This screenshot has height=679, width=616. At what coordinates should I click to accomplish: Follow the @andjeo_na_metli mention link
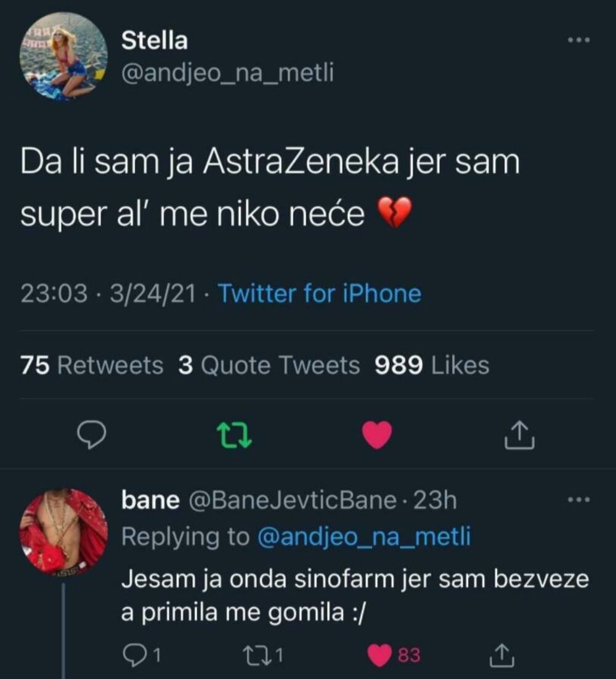coord(362,537)
